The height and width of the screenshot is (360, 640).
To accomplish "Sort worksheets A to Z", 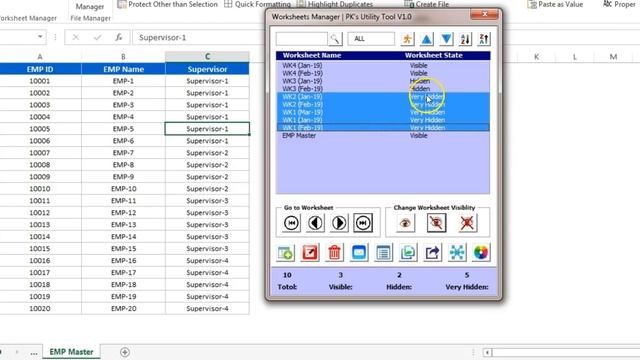I will pyautogui.click(x=465, y=39).
